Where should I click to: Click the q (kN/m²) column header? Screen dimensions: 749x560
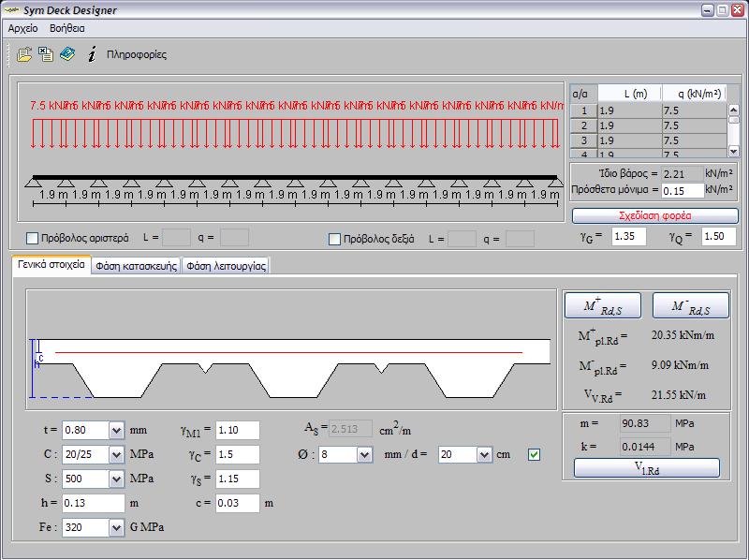[694, 94]
